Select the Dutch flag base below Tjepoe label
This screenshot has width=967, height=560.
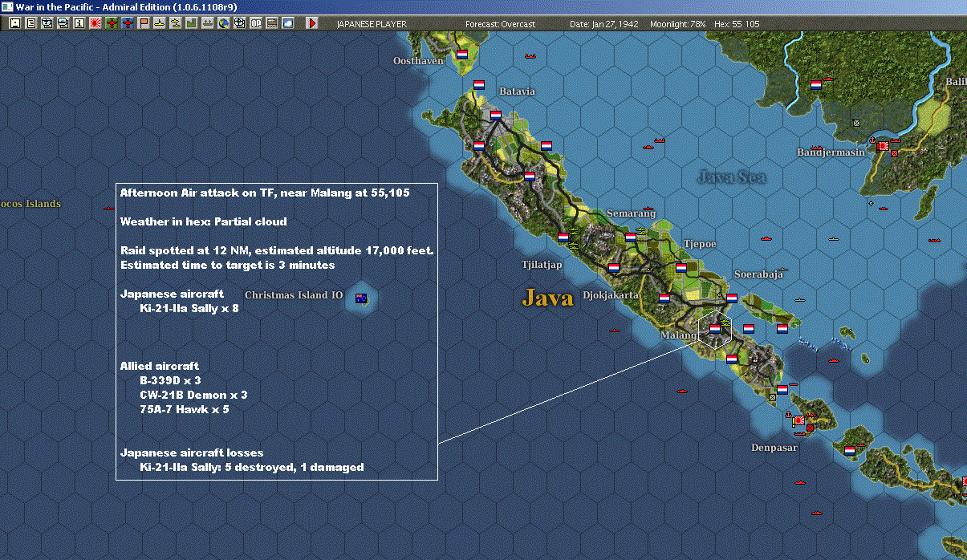click(681, 268)
